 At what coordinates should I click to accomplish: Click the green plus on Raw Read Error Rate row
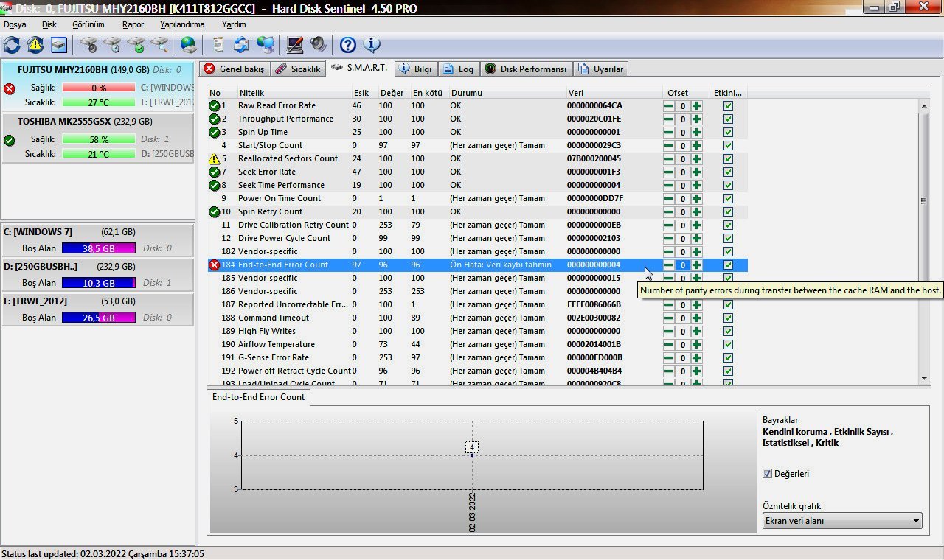pyautogui.click(x=697, y=106)
